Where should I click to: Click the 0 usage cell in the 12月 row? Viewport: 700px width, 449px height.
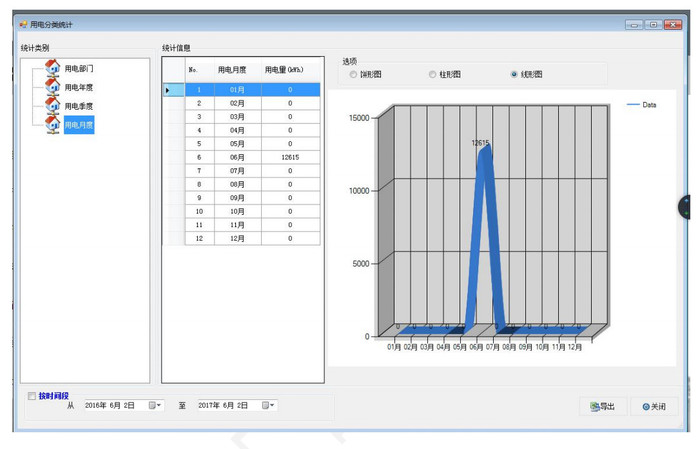[291, 238]
